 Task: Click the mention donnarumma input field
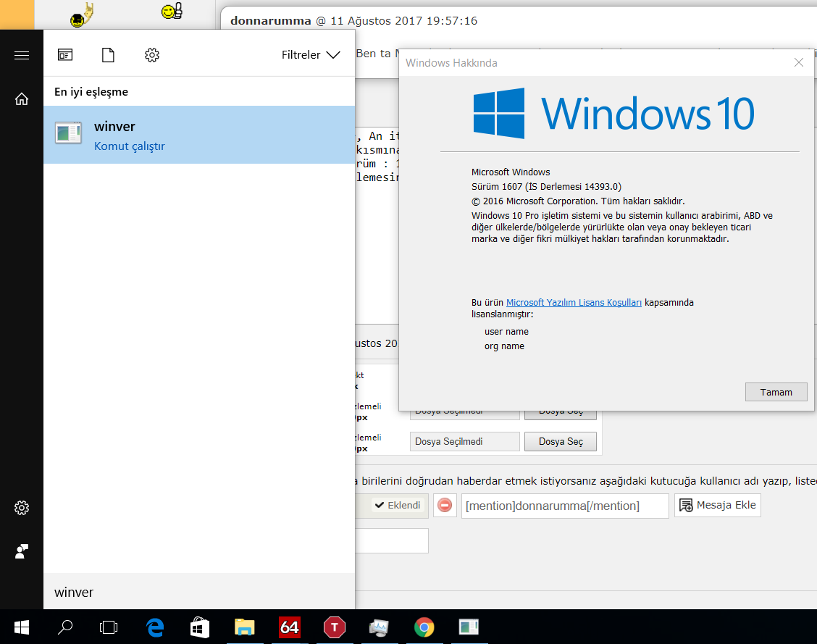(x=565, y=506)
